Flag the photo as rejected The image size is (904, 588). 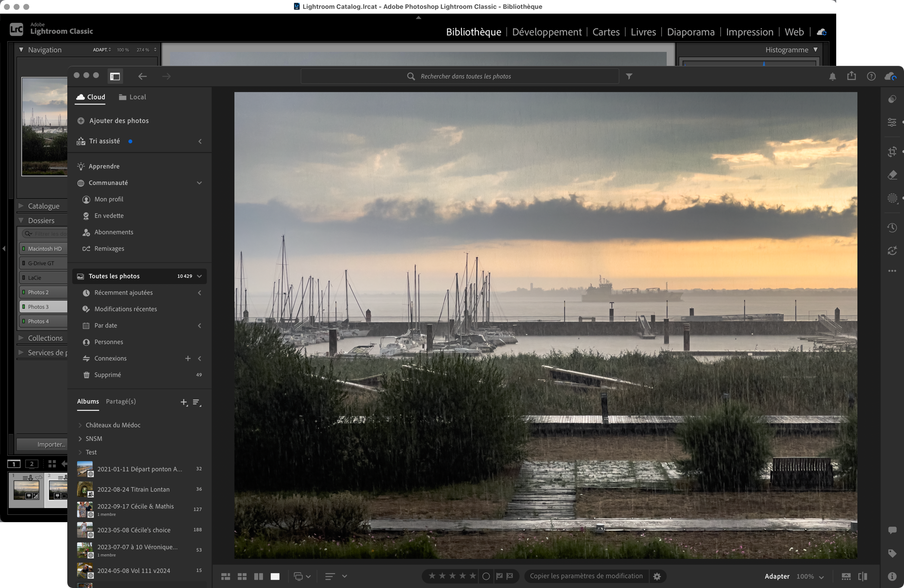coord(510,576)
